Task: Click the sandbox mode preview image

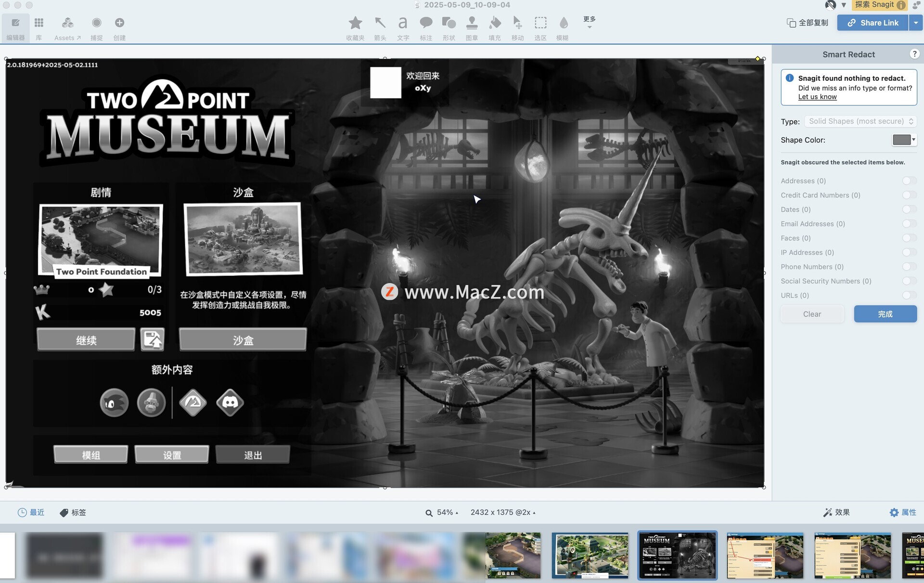Action: click(x=243, y=238)
